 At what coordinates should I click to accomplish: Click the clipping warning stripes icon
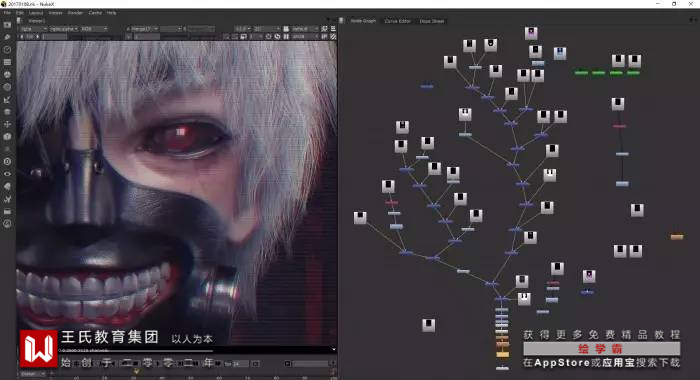point(333,37)
